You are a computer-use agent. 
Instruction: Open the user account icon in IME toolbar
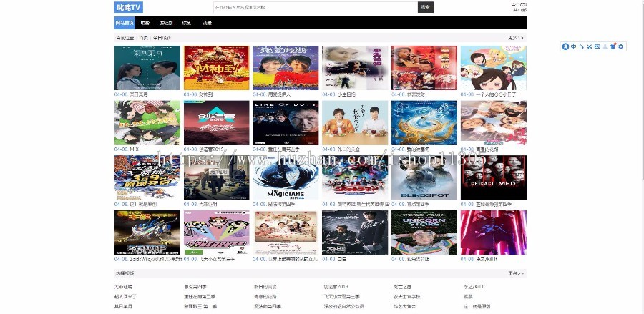coord(605,46)
